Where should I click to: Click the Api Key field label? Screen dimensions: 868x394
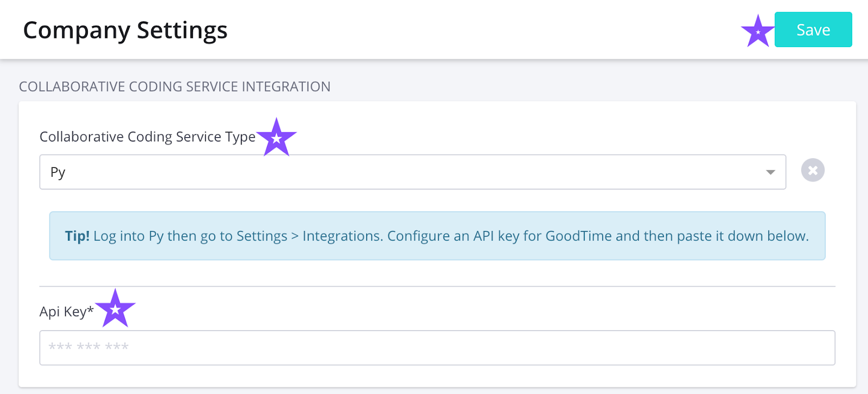[63, 312]
